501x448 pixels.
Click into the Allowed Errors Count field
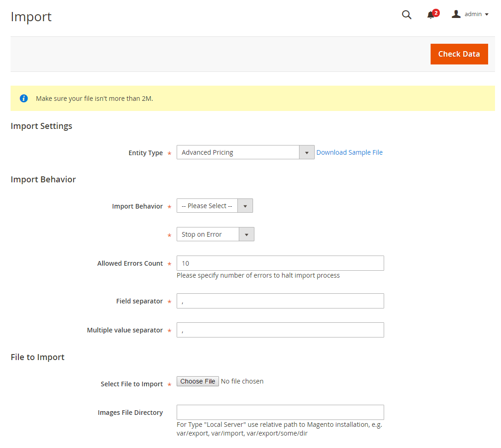tap(280, 263)
